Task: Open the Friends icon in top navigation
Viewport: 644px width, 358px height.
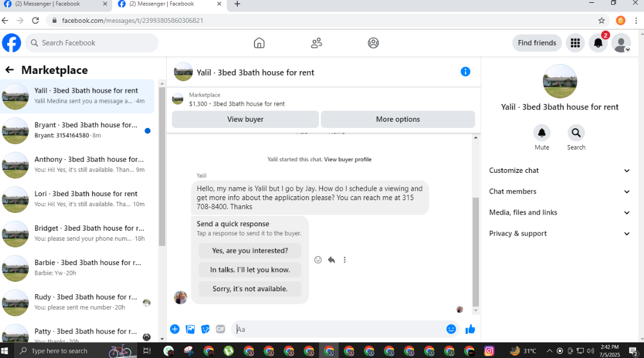Action: coord(316,43)
